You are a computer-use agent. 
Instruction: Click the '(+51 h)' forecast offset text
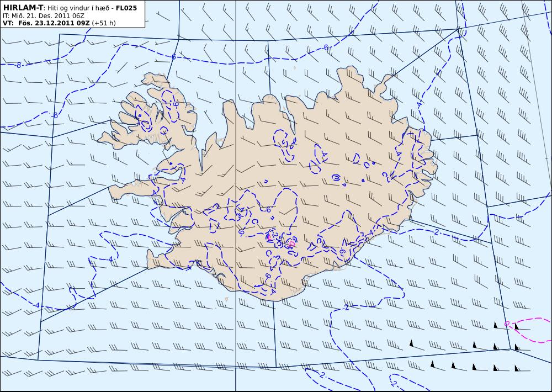pos(104,23)
